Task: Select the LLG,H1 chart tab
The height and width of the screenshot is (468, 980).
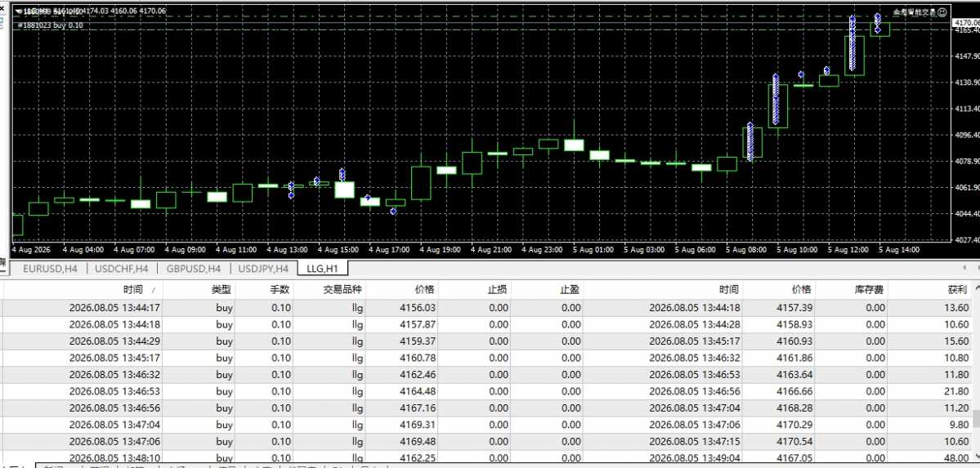Action: 323,269
